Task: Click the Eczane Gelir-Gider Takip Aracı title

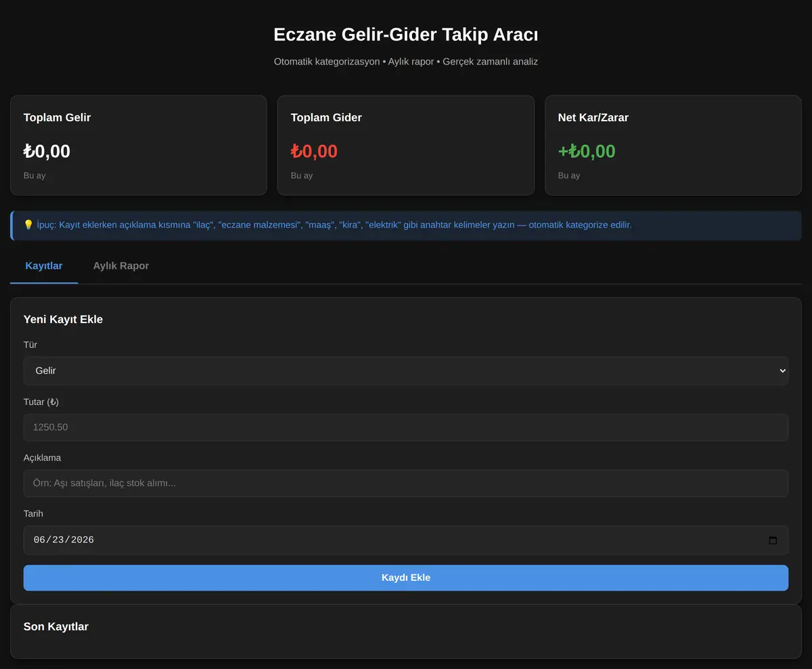Action: (x=406, y=35)
